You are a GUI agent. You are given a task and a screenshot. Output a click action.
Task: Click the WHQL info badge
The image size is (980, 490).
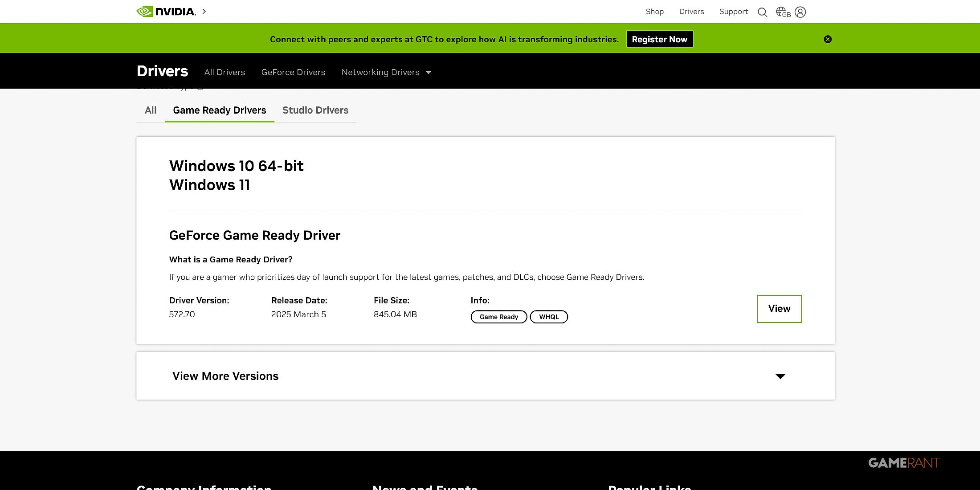point(548,317)
